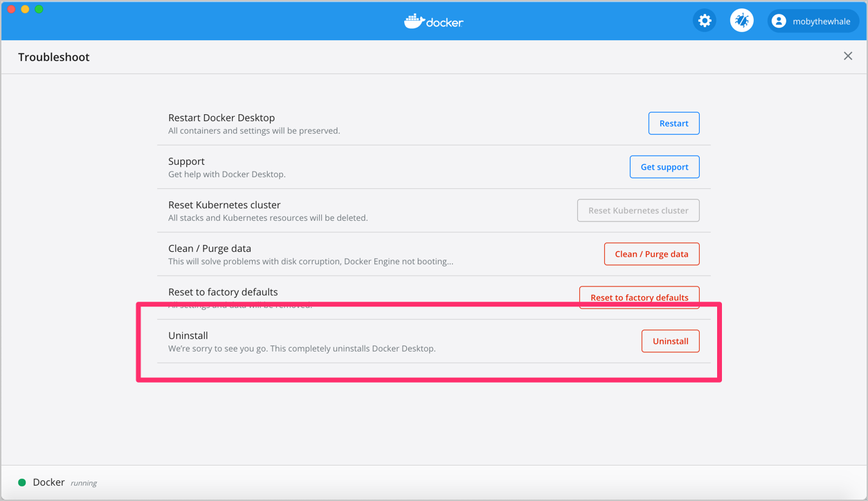Click the Reset to factory defaults heading text
This screenshot has height=501, width=868.
click(223, 292)
